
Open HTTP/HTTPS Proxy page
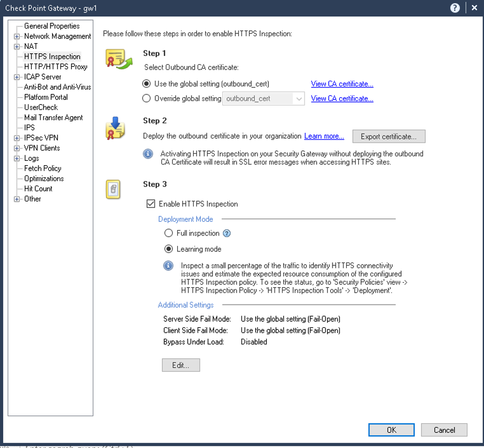[55, 66]
